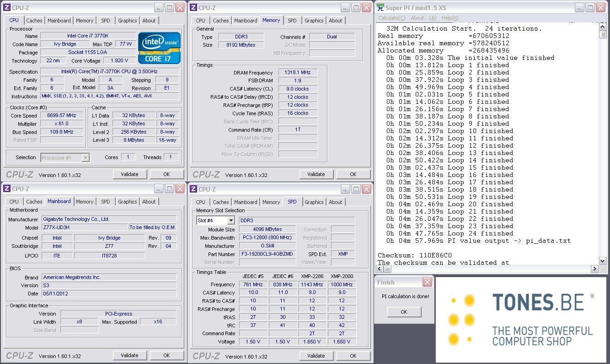Switch to Memory tab in Mainboard window
The image size is (610, 364).
(x=85, y=202)
